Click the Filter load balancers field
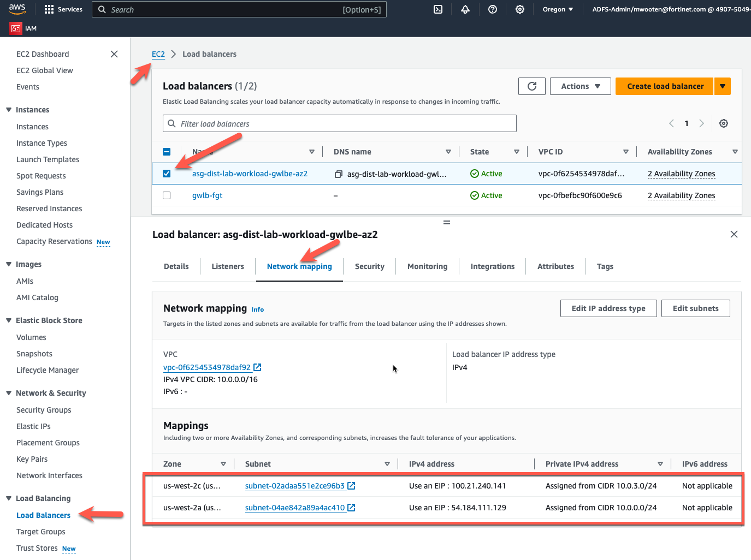 [340, 123]
